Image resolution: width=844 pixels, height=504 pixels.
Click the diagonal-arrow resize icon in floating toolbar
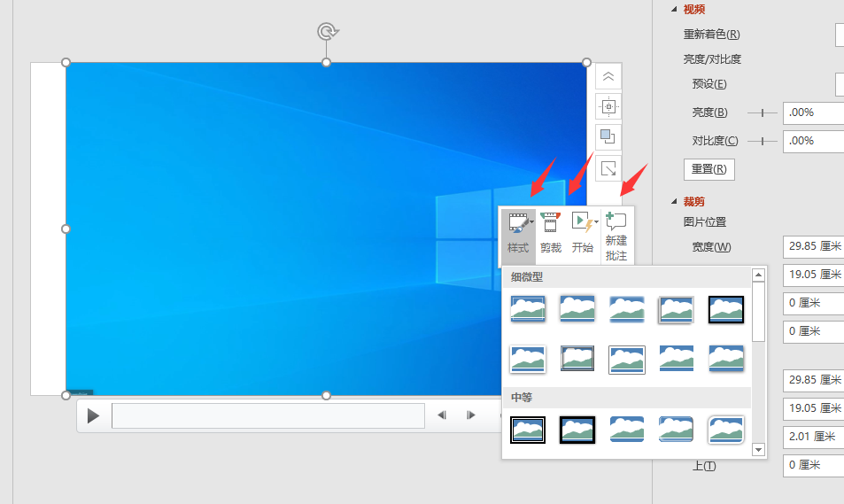pos(608,168)
